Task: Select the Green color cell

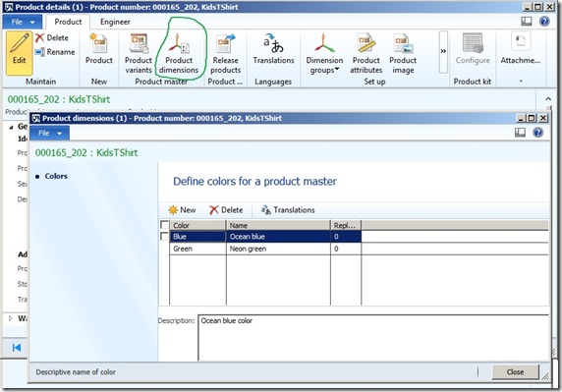Action: 197,249
